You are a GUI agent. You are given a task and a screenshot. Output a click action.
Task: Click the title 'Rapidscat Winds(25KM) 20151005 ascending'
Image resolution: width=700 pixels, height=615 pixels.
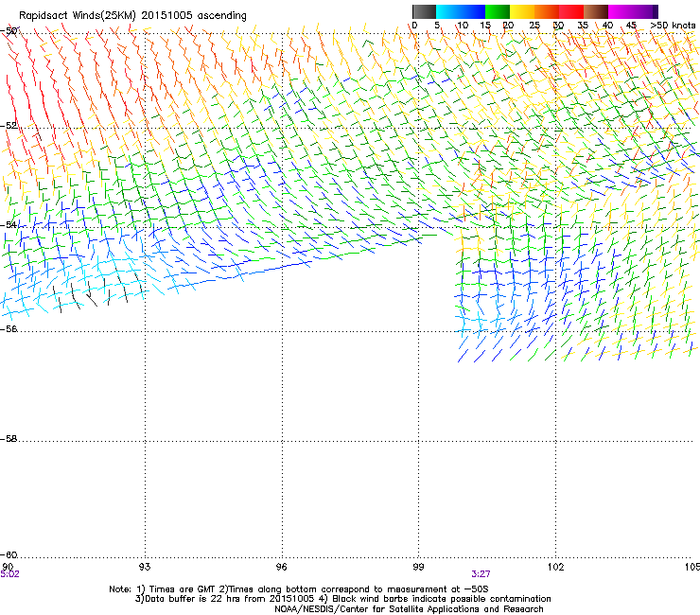point(132,16)
